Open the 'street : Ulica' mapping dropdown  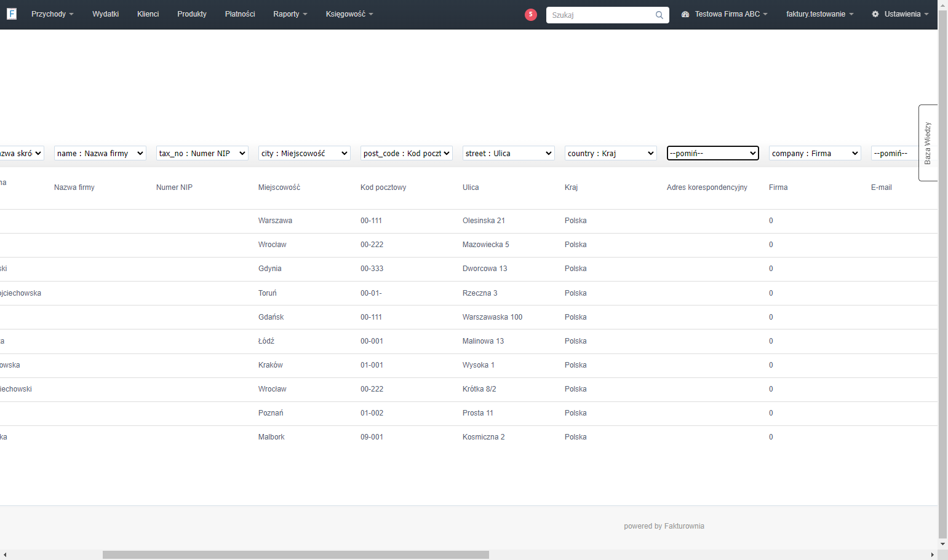tap(509, 153)
